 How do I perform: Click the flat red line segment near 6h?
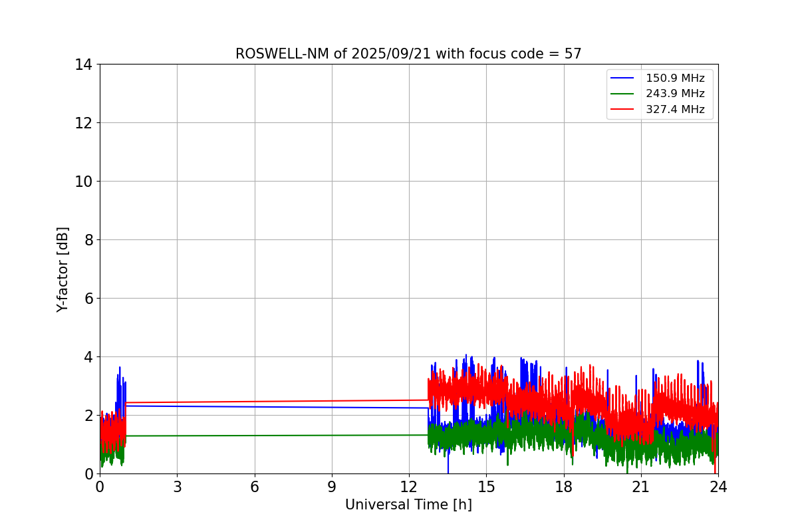point(254,402)
